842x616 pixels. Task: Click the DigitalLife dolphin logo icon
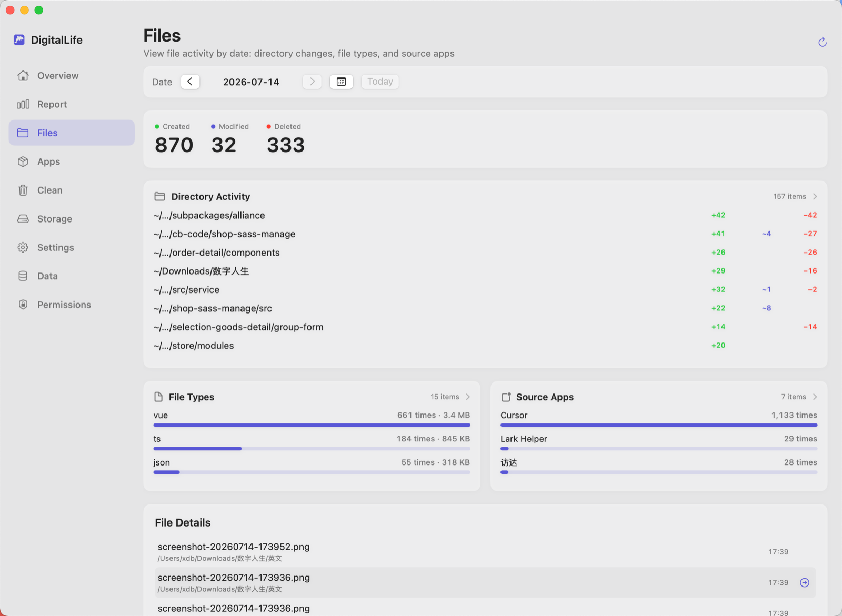point(19,40)
